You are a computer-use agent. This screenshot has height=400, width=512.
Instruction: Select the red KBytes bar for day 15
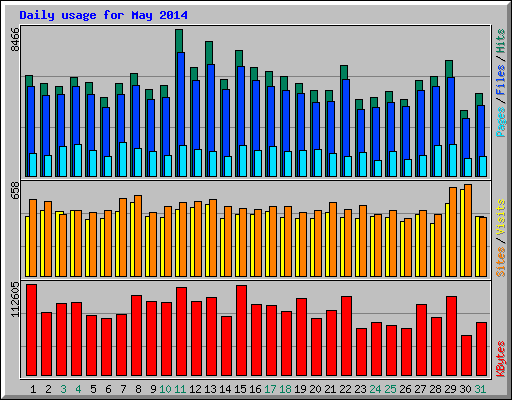(x=241, y=330)
